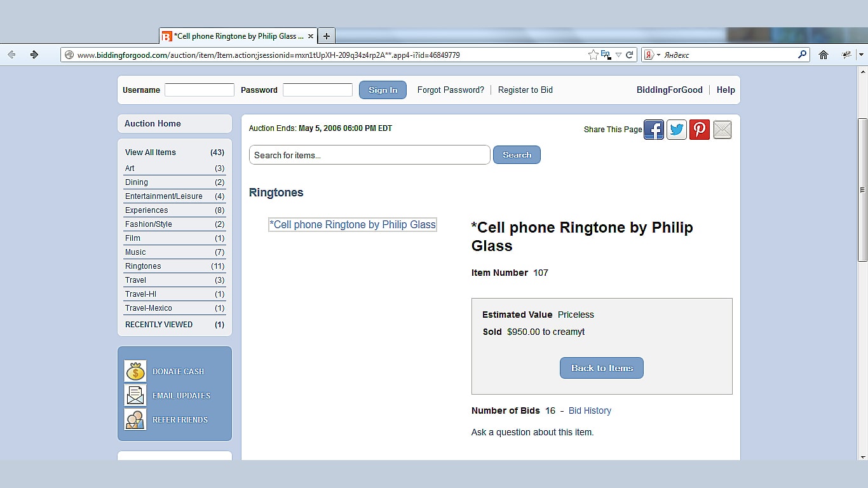The width and height of the screenshot is (868, 488).
Task: Select the Cell phone Ringtone browser tab
Action: [x=238, y=36]
